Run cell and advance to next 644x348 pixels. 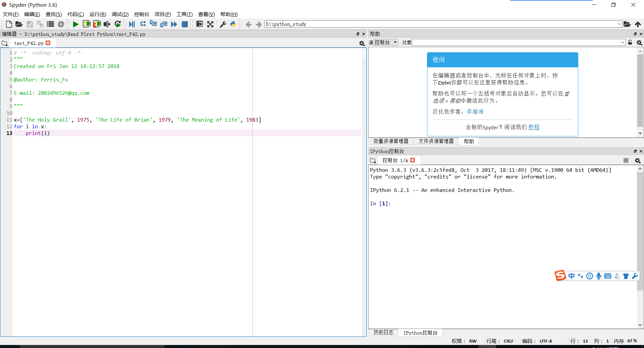97,24
